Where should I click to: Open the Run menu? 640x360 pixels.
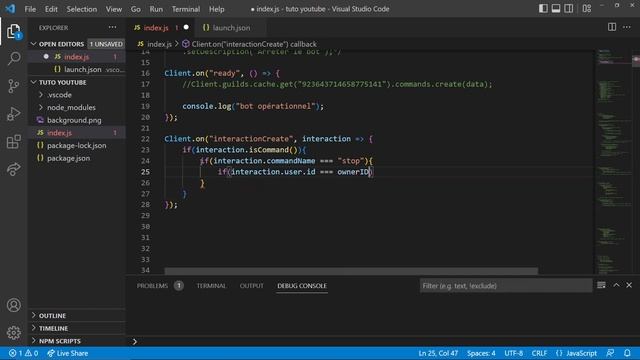[x=156, y=9]
